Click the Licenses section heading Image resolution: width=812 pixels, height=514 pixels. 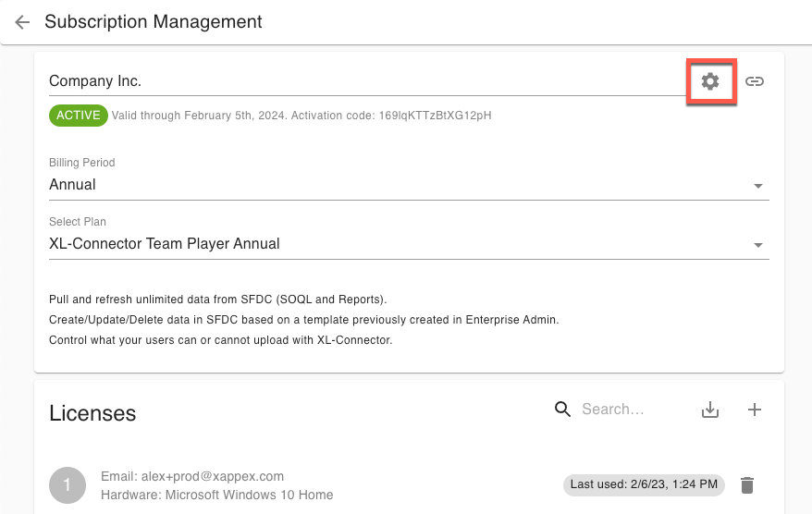[x=92, y=413]
